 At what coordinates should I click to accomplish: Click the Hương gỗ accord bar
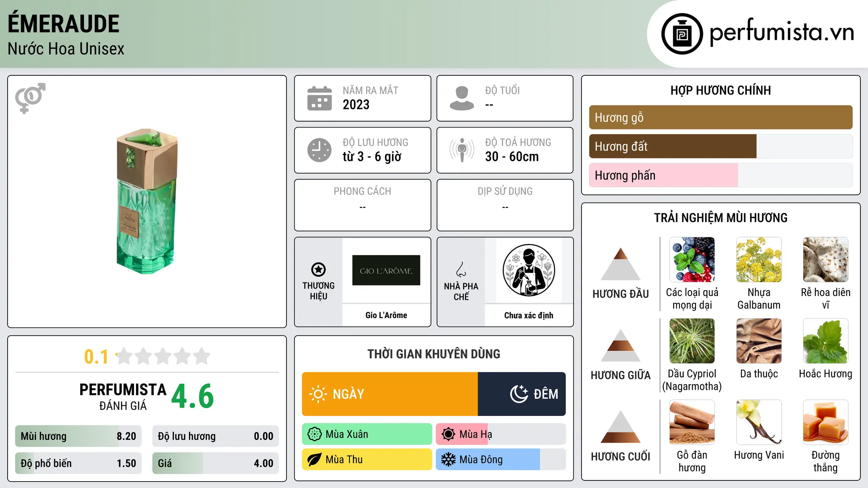(721, 117)
